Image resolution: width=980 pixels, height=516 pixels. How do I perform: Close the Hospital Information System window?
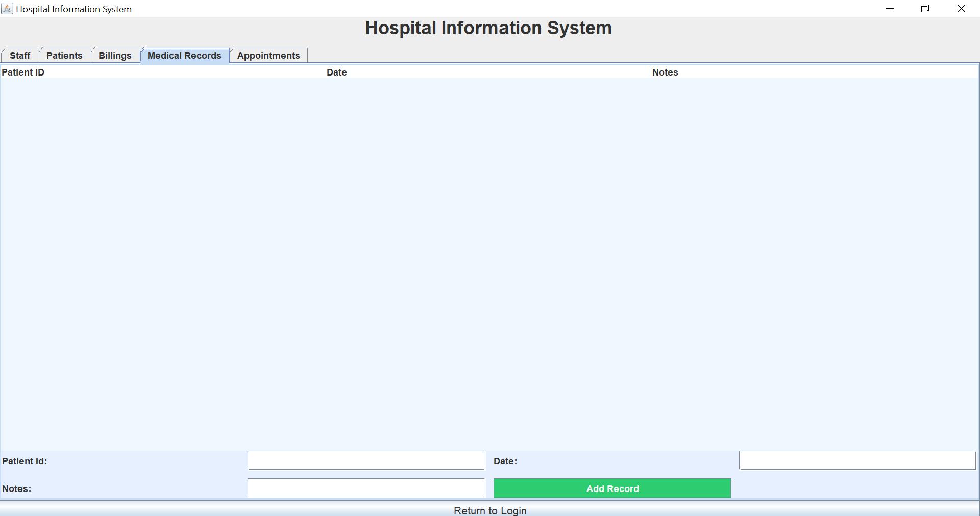coord(961,9)
